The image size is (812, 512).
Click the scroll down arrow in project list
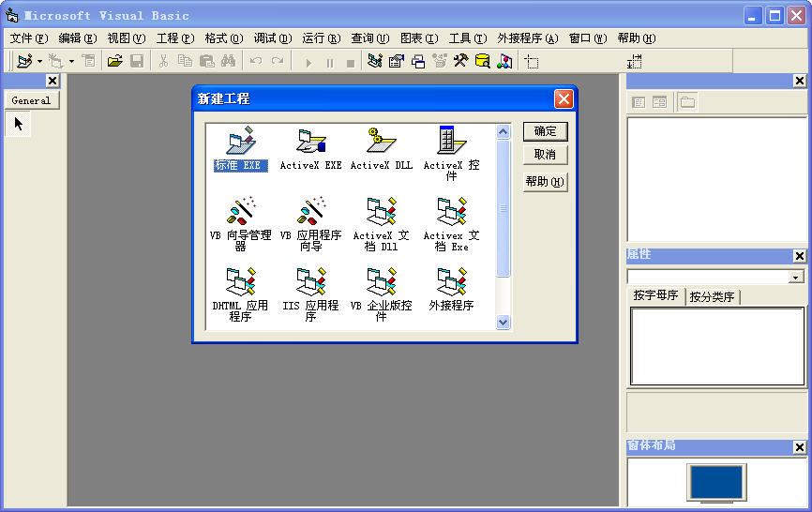coord(503,322)
